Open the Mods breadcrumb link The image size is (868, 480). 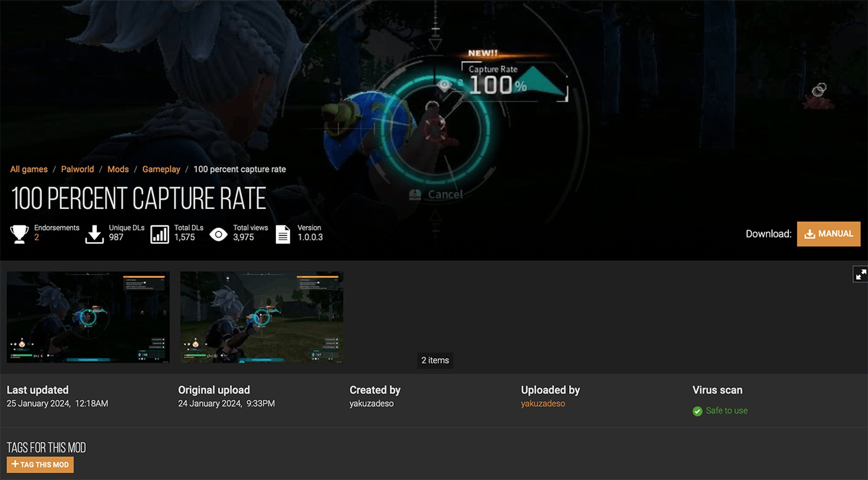[118, 169]
